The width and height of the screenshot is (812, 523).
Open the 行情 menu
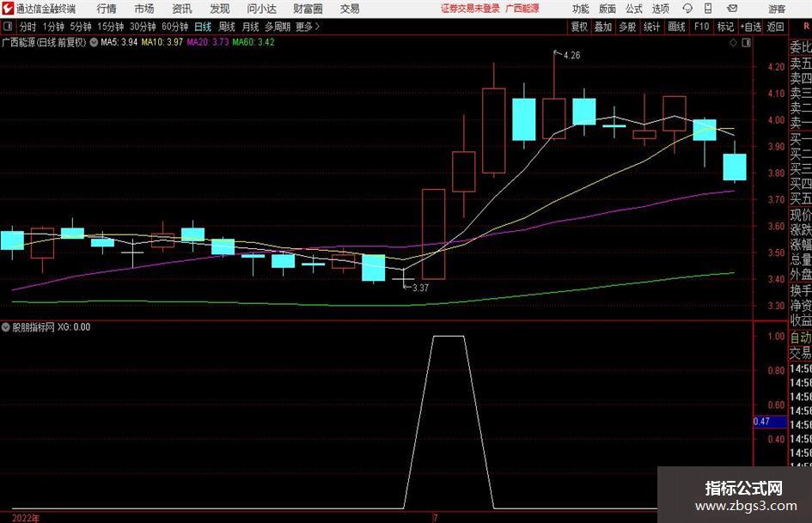(107, 9)
